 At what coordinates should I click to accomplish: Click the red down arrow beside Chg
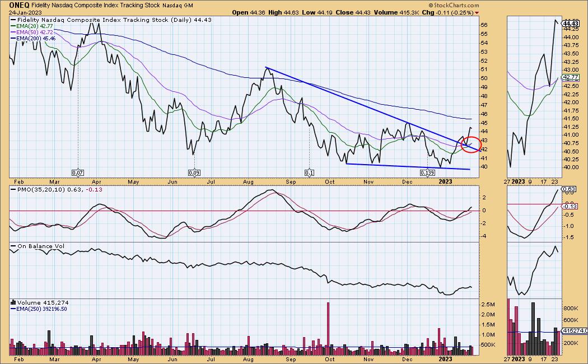[x=477, y=13]
